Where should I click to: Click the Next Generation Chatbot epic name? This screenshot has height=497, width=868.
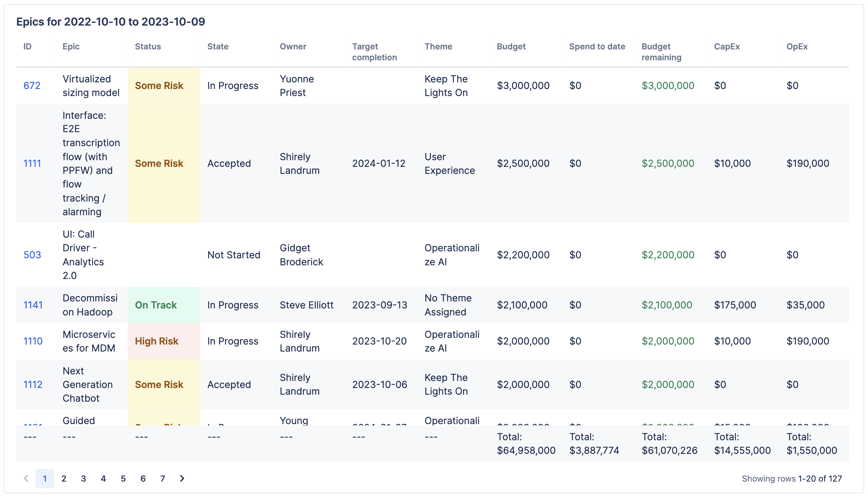(x=88, y=384)
